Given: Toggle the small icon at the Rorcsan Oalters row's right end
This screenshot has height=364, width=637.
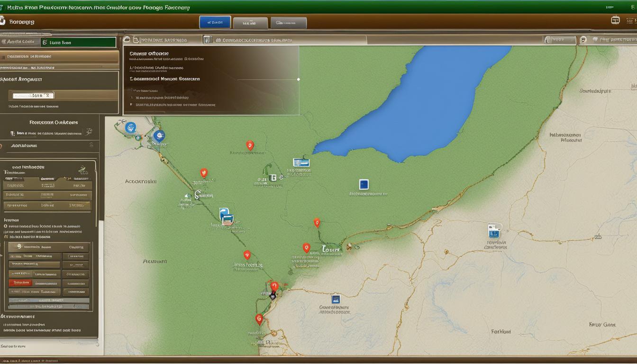Looking at the screenshot, I should click(88, 132).
